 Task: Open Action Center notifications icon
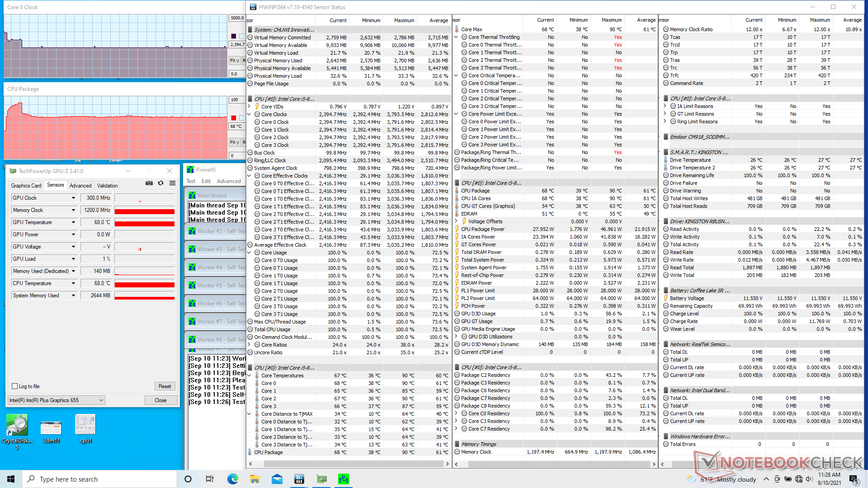[x=854, y=479]
